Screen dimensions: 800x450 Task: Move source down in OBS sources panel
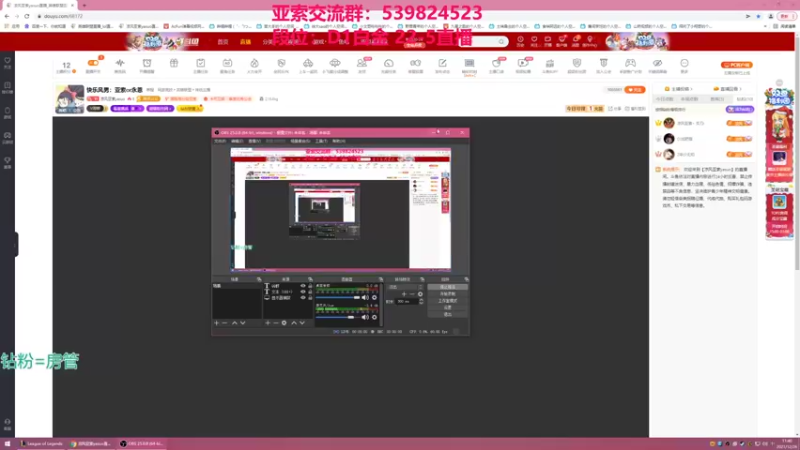point(302,323)
